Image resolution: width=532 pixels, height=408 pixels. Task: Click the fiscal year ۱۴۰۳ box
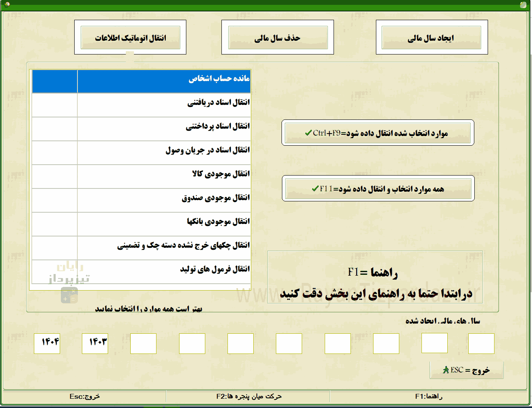pos(95,343)
